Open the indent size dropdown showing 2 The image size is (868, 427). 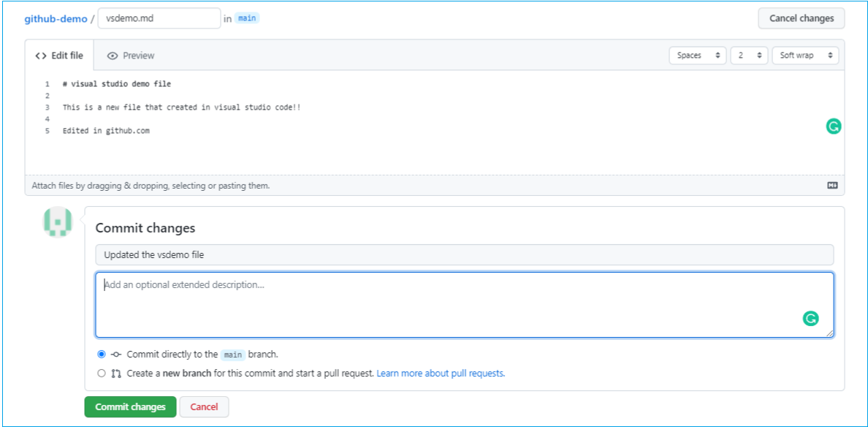click(x=749, y=56)
